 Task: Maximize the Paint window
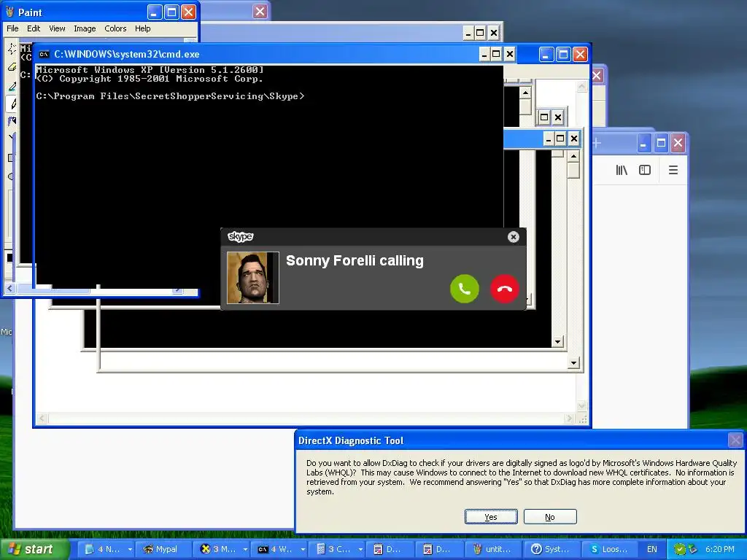[171, 12]
